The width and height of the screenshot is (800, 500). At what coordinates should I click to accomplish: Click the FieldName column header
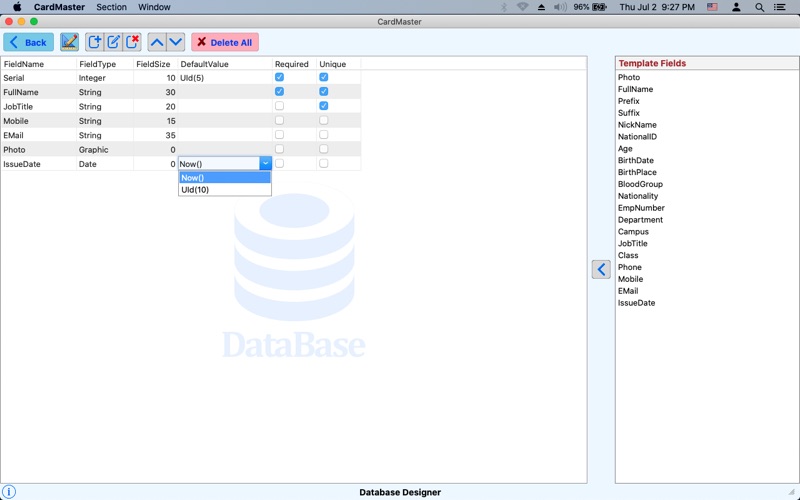(38, 64)
